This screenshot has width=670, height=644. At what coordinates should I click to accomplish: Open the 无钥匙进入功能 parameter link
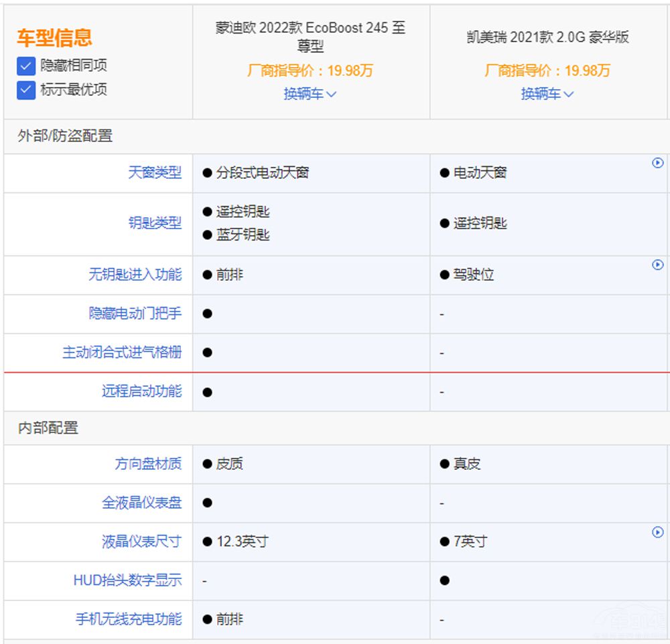(x=135, y=275)
